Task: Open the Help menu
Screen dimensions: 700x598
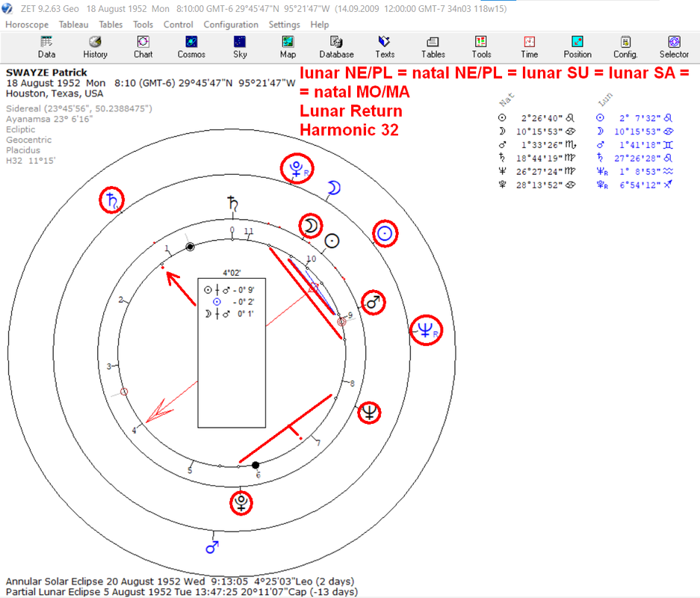Action: coord(320,25)
